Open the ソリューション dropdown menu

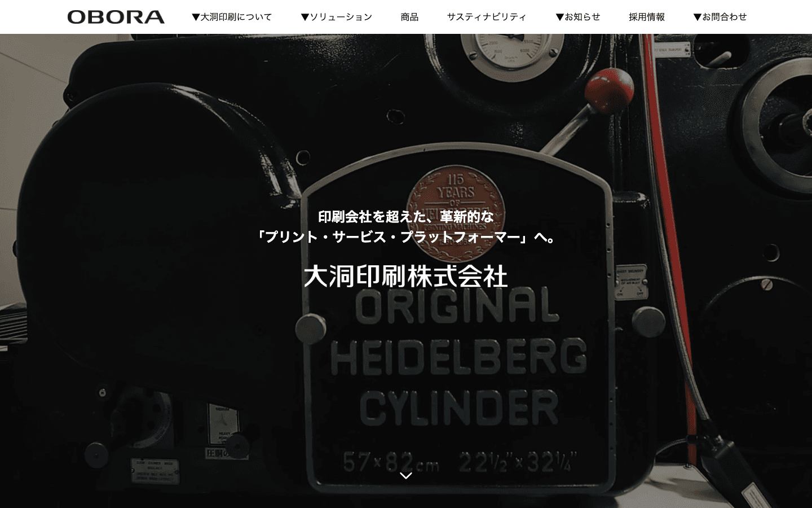(x=337, y=17)
